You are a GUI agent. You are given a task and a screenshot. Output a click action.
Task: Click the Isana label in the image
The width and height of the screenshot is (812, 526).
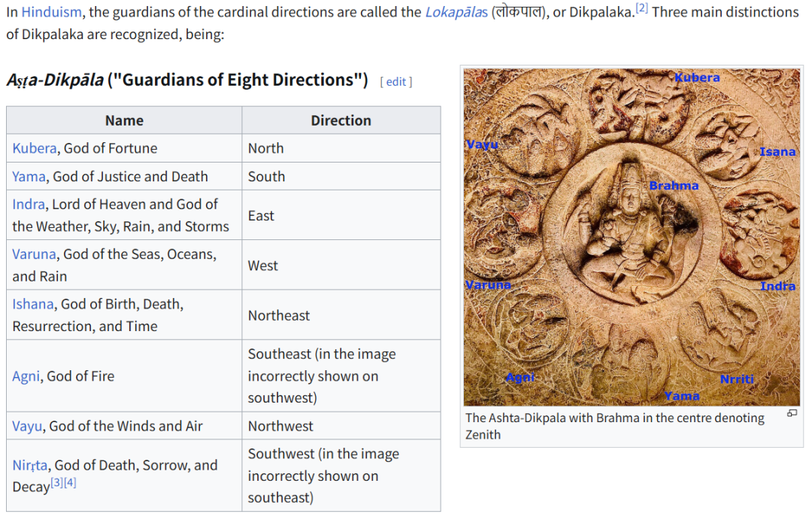point(777,152)
